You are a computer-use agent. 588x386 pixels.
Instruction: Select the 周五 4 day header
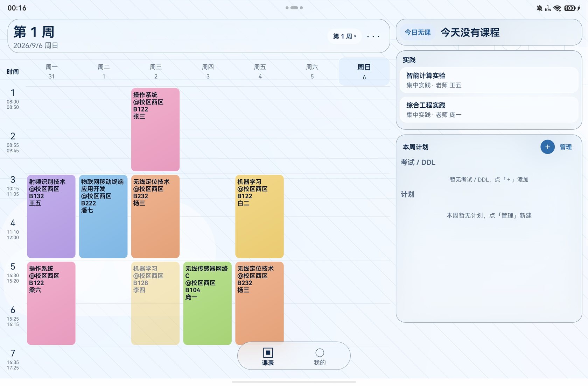[x=260, y=71]
